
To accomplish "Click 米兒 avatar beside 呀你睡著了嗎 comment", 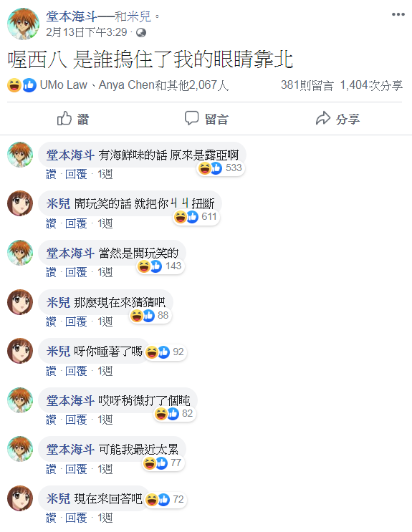I will point(20,351).
